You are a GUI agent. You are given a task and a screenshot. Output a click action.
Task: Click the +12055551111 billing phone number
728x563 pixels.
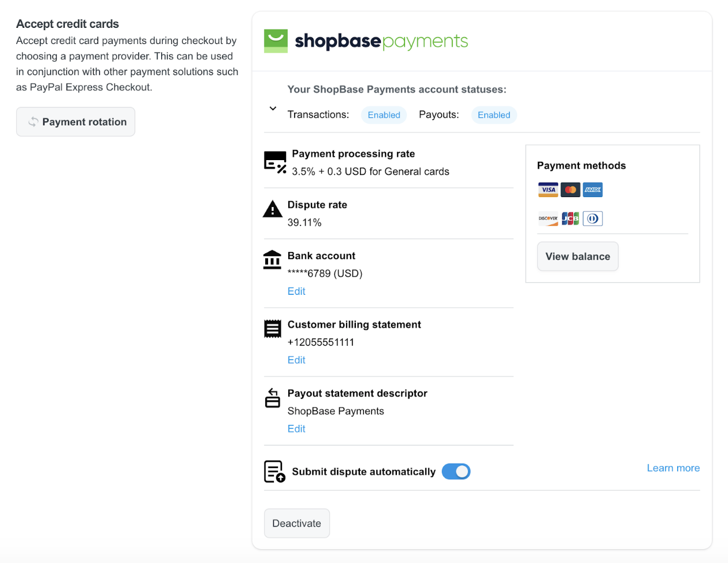pos(321,342)
